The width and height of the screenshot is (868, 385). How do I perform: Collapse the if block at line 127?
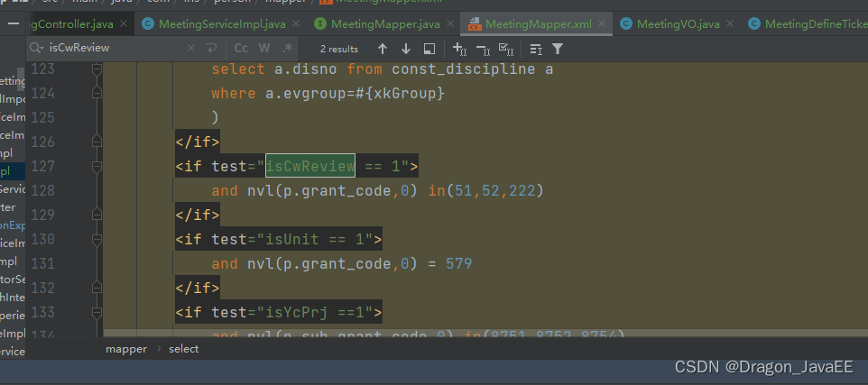(x=97, y=166)
